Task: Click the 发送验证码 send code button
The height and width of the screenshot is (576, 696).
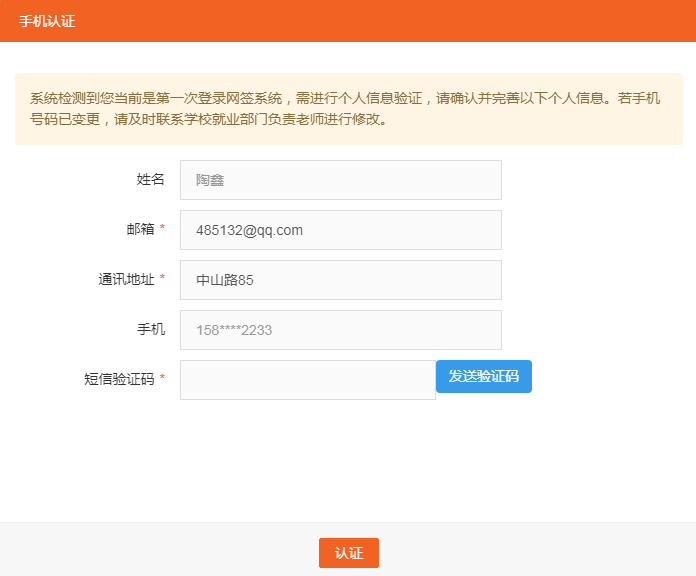Action: (x=483, y=376)
